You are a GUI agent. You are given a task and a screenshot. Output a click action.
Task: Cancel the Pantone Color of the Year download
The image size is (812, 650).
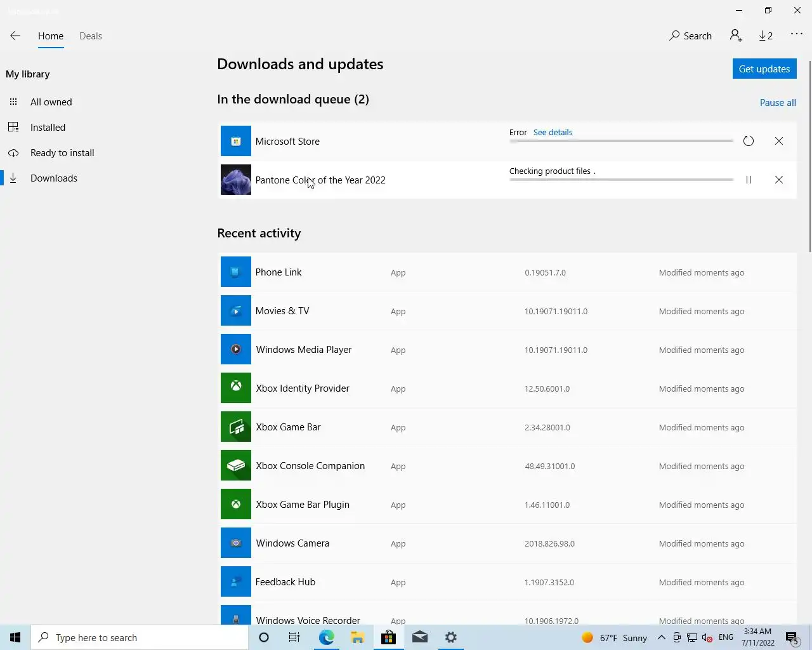[x=779, y=180]
